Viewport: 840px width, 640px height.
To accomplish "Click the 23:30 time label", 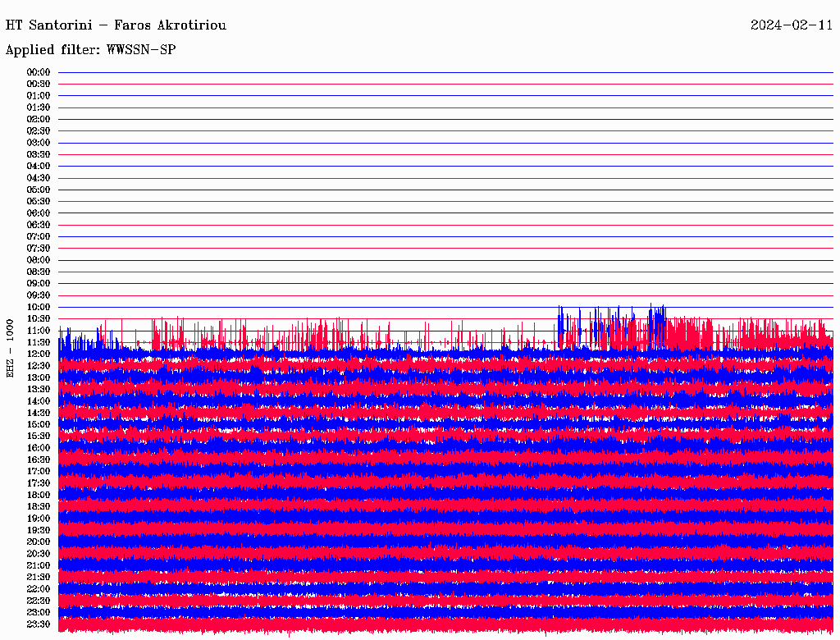I will point(39,624).
